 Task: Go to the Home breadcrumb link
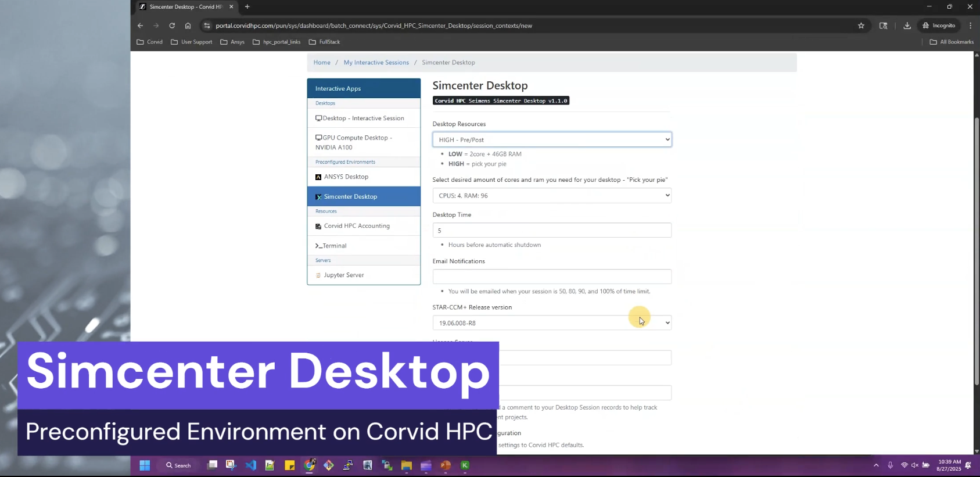coord(322,63)
